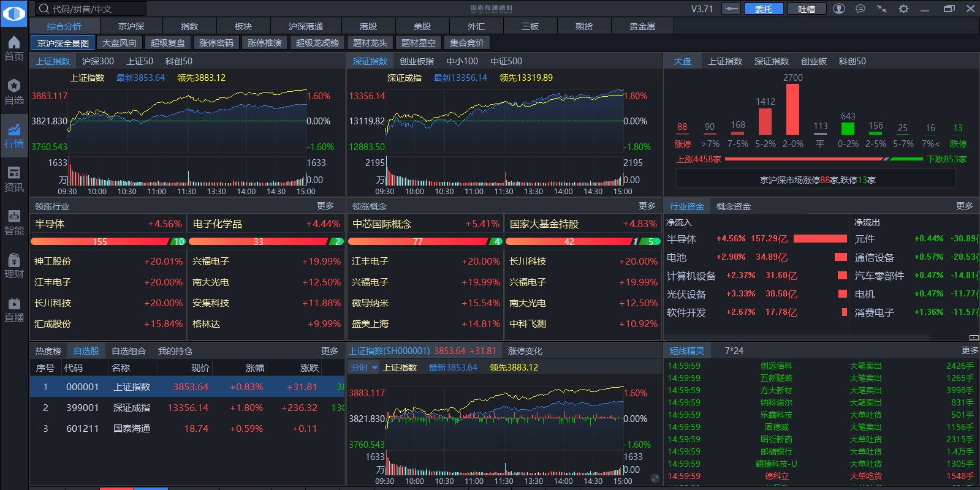The height and width of the screenshot is (490, 980).
Task: Expand 更多 in the 短线精灵 panel
Action: click(970, 350)
